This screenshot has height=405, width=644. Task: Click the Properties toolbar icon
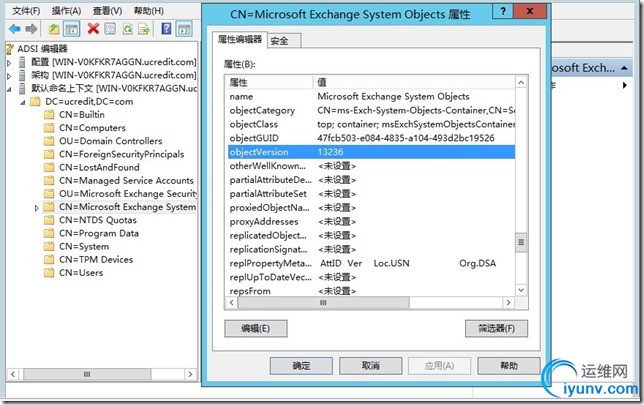110,28
